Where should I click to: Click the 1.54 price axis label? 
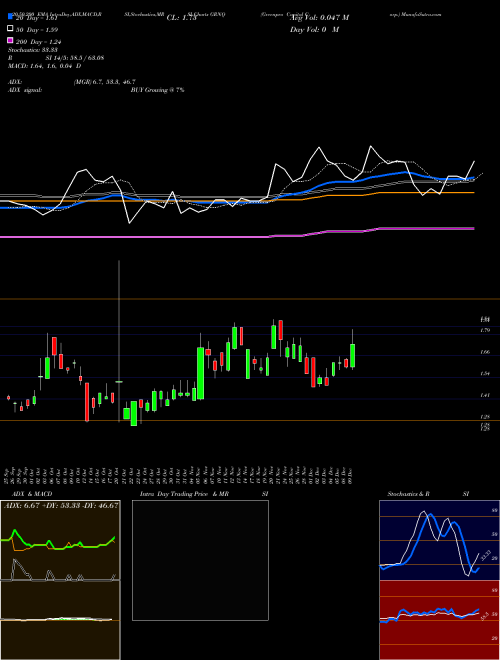pyautogui.click(x=485, y=373)
